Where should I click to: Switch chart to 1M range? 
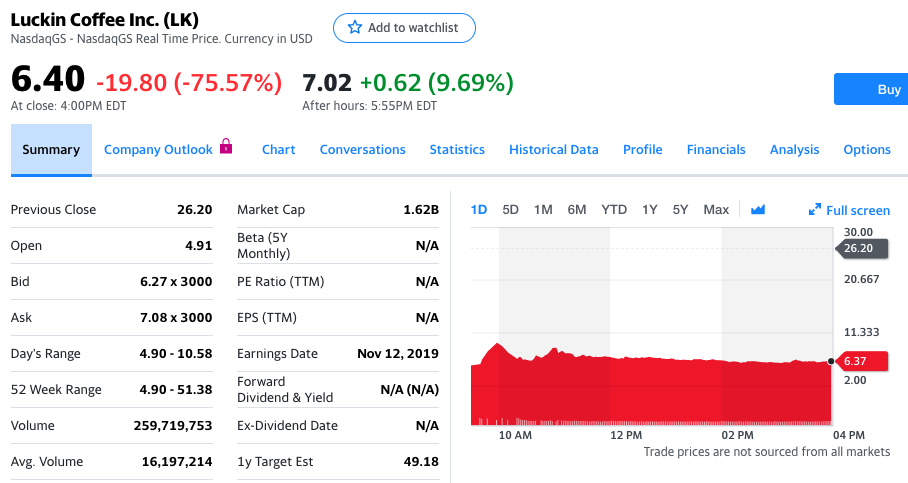543,210
